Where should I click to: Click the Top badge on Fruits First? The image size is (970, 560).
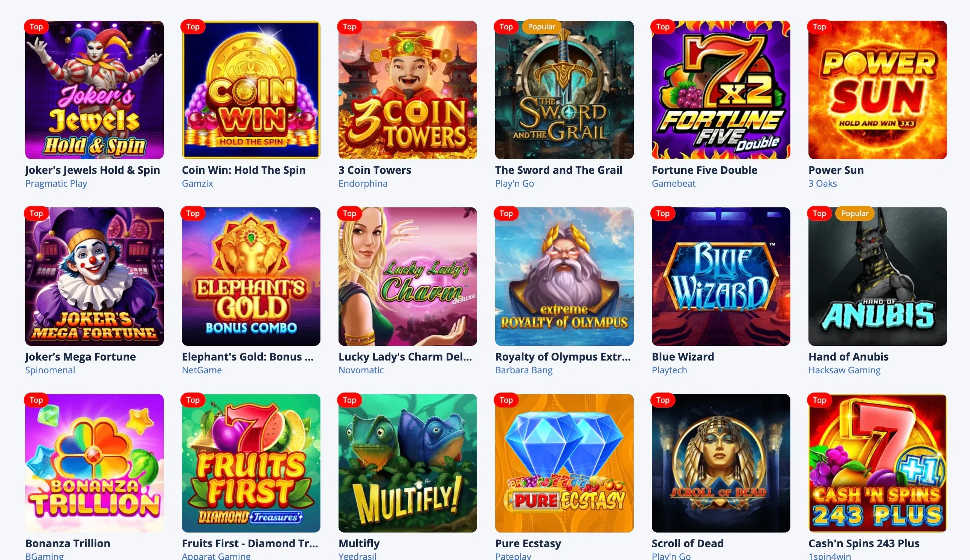(193, 400)
